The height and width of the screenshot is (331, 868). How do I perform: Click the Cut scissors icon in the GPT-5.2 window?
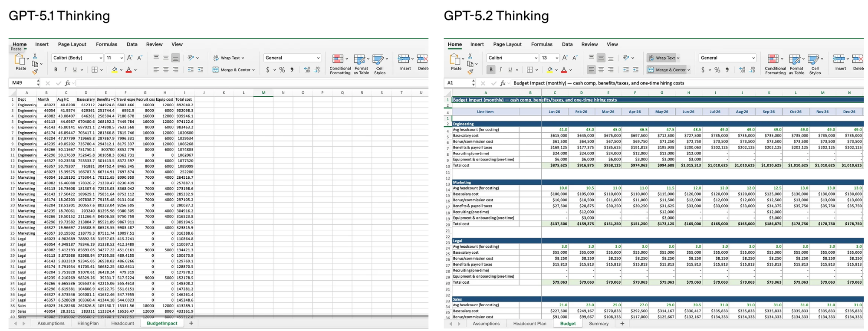tap(470, 56)
